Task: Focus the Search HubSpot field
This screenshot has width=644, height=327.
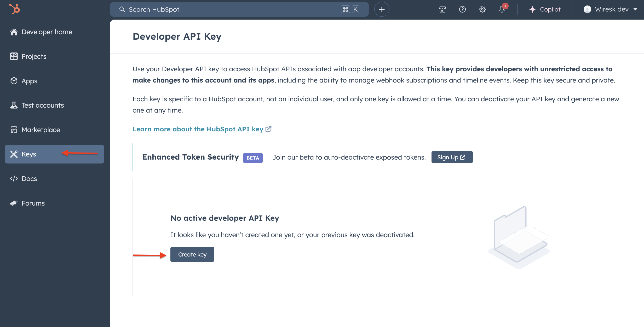Action: pyautogui.click(x=239, y=9)
